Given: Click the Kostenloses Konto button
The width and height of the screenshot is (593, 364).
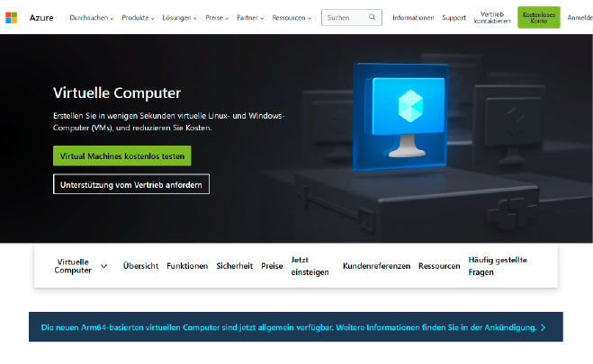Looking at the screenshot, I should [538, 17].
